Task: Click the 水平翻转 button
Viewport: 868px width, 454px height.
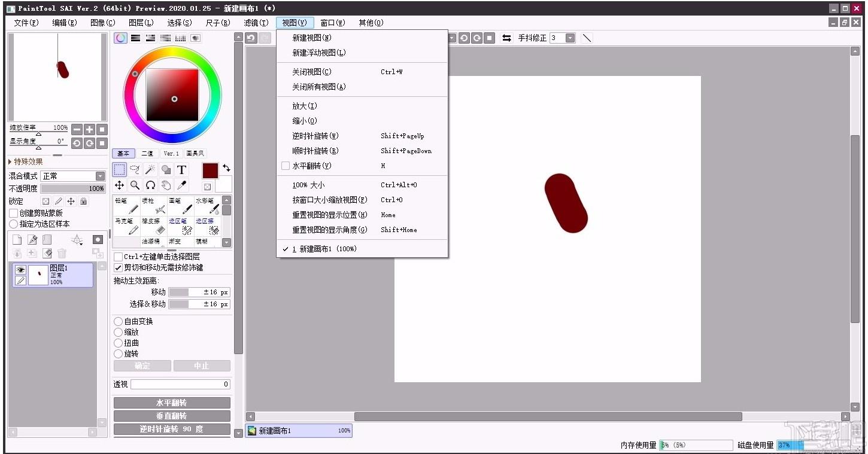Action: click(x=172, y=403)
